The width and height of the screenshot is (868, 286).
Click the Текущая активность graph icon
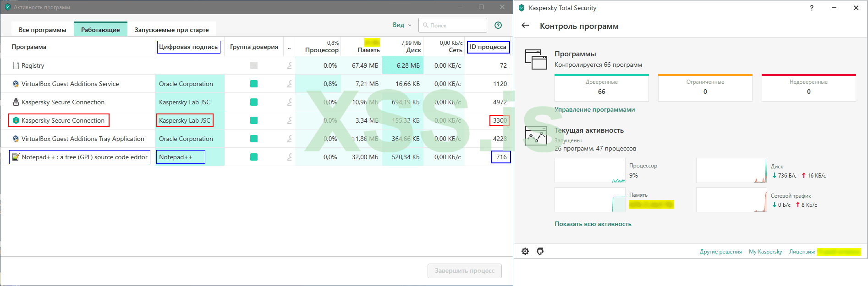[536, 136]
